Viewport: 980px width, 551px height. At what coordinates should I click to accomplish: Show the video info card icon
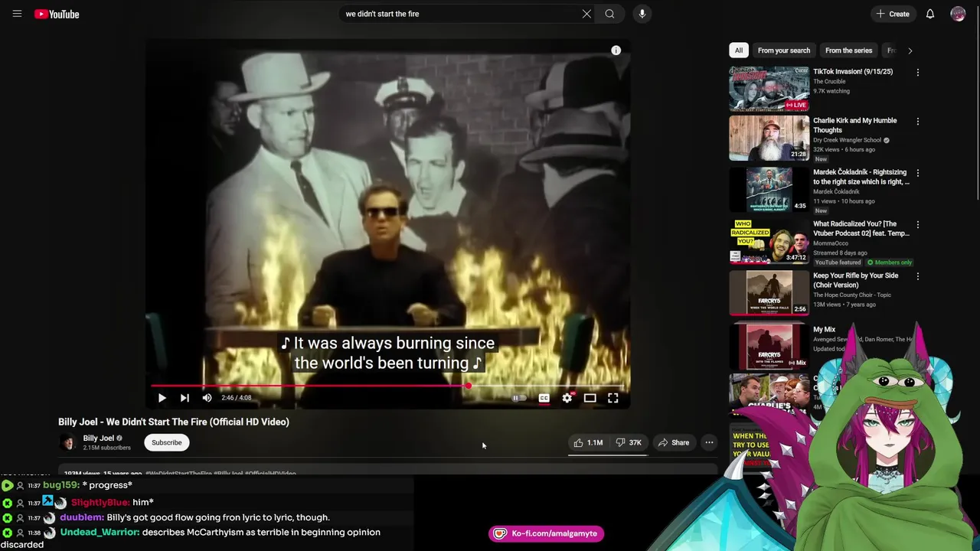[616, 51]
